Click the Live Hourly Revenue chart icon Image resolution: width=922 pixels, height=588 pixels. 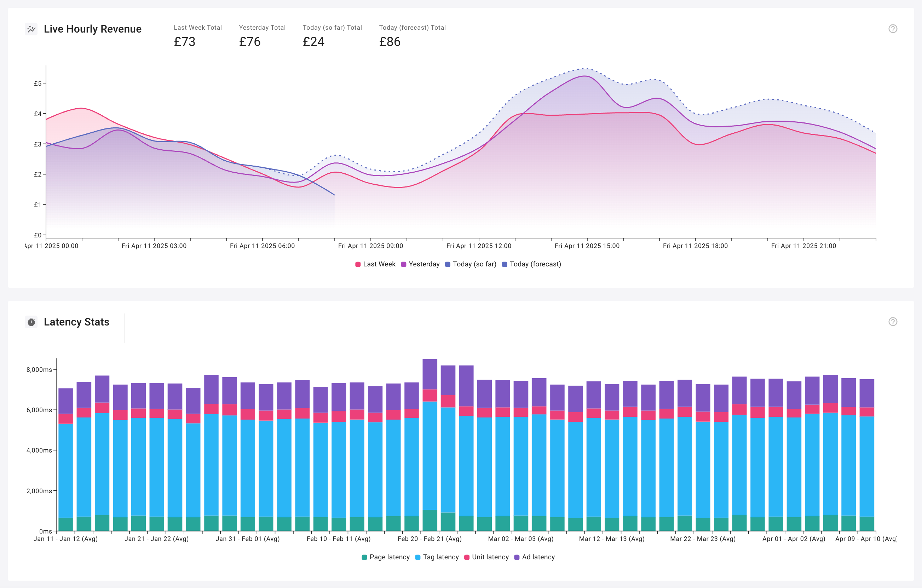(x=31, y=29)
